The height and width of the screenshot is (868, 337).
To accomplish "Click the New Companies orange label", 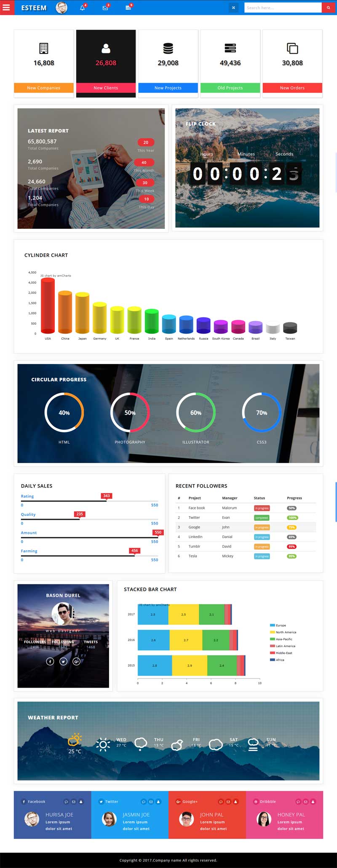I will pyautogui.click(x=44, y=88).
